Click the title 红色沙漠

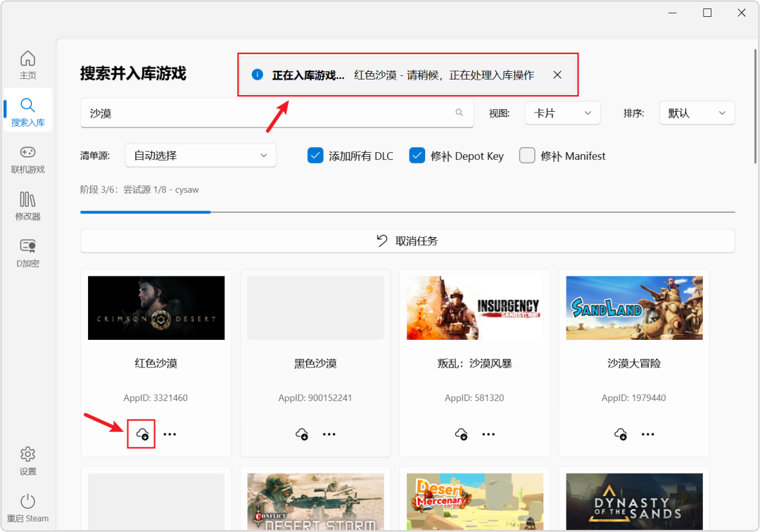click(156, 363)
